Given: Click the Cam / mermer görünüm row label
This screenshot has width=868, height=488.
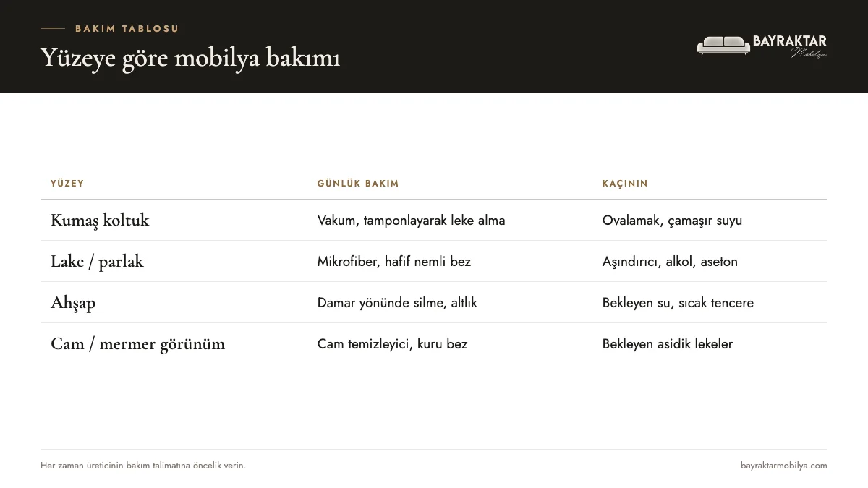Looking at the screenshot, I should (137, 344).
